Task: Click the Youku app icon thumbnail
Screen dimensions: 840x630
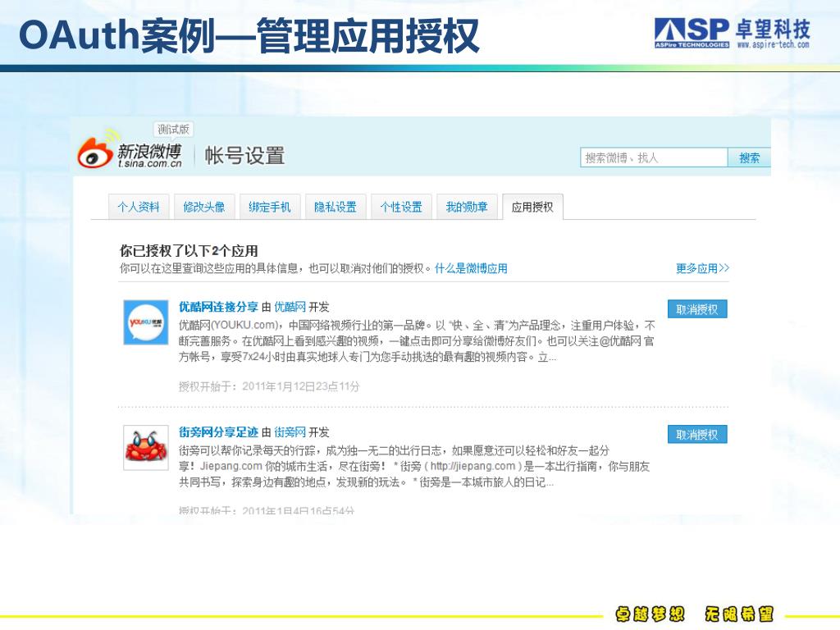Action: [146, 322]
